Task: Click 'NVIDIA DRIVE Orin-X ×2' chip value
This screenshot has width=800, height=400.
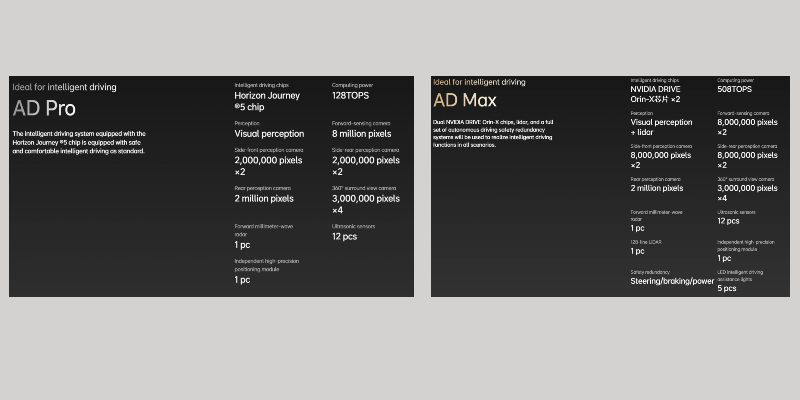Action: tap(655, 94)
